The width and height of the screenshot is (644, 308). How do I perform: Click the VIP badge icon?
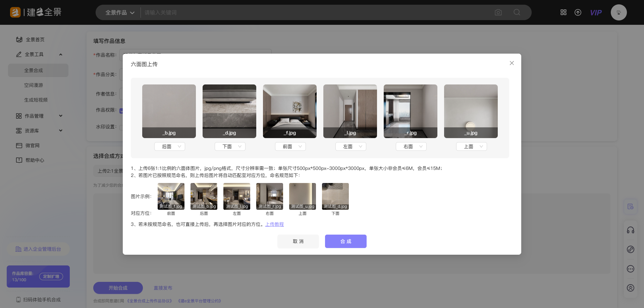[596, 13]
